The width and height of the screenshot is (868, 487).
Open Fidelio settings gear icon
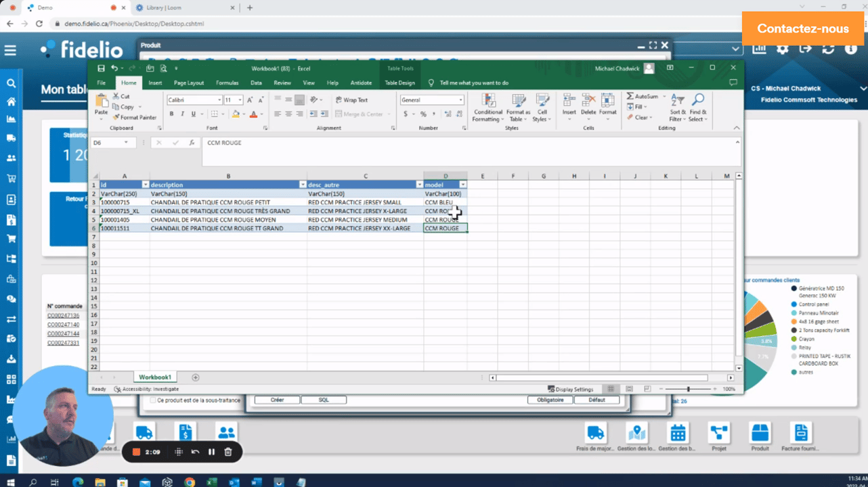pos(783,49)
